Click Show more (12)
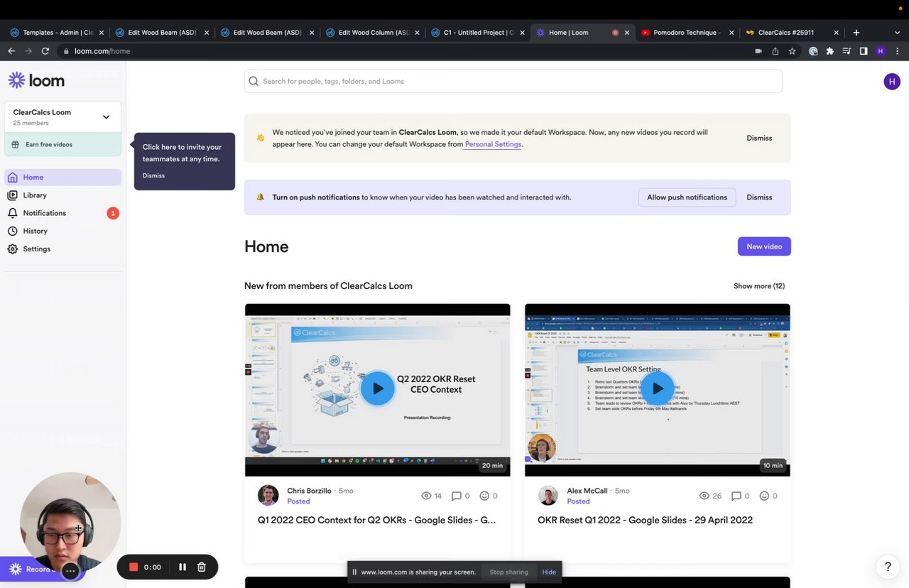 click(759, 286)
